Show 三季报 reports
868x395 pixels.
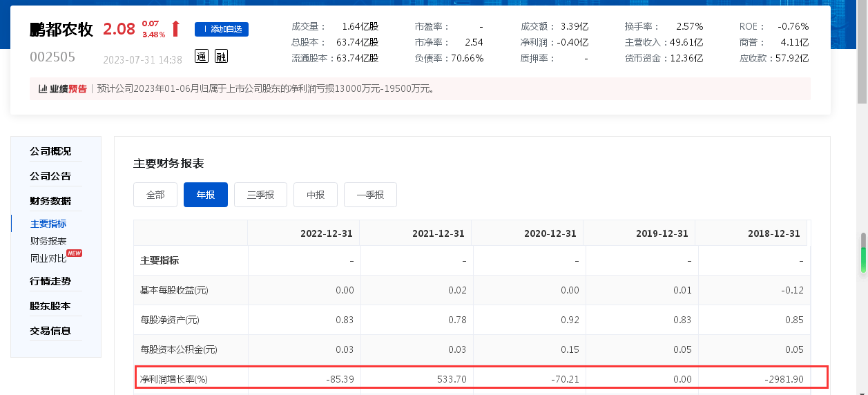pyautogui.click(x=260, y=195)
